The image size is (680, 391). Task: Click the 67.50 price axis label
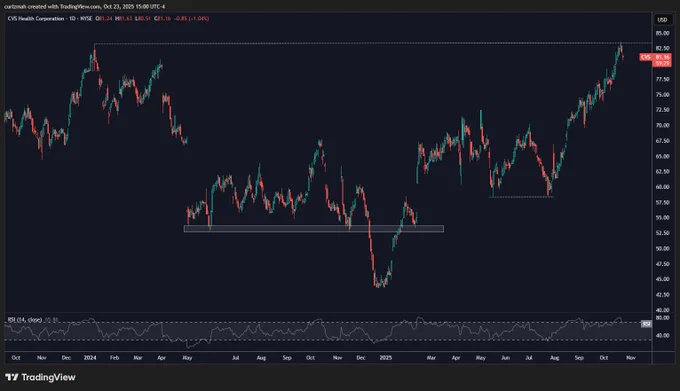(x=662, y=141)
